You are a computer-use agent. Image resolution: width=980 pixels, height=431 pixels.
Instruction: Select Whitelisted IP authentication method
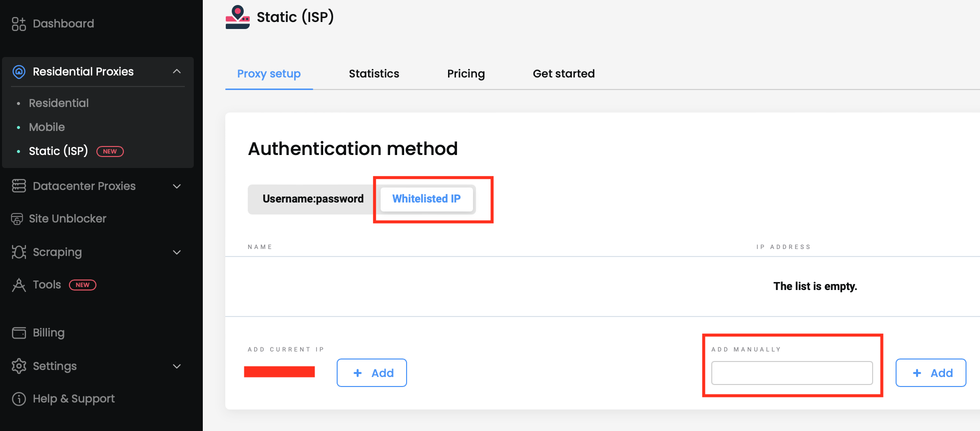click(x=427, y=199)
